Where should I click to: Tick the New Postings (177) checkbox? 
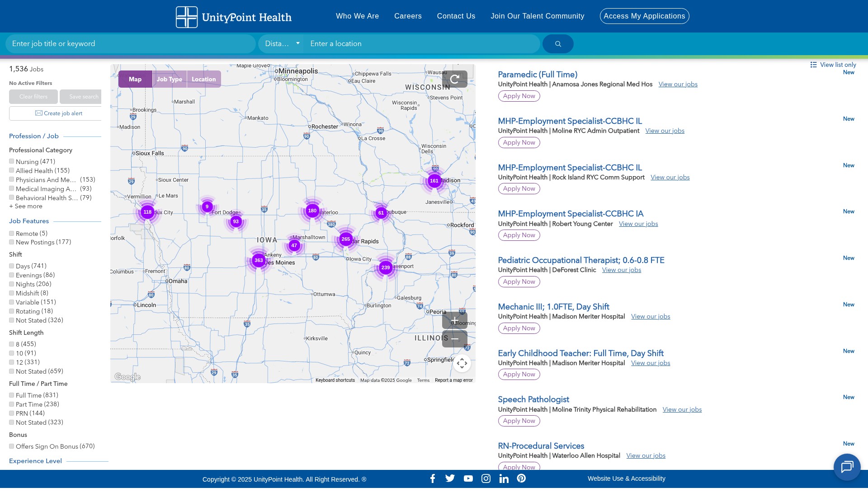(x=12, y=242)
